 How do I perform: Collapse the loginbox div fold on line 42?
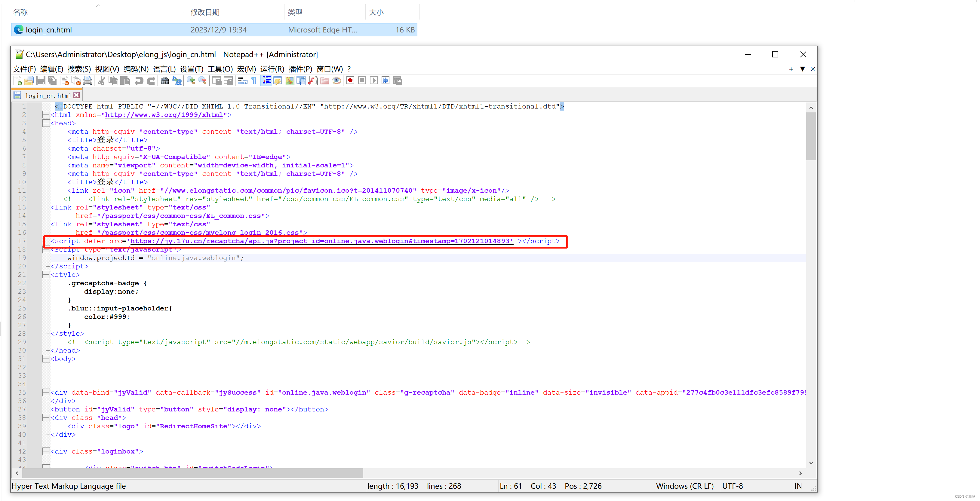(x=46, y=452)
